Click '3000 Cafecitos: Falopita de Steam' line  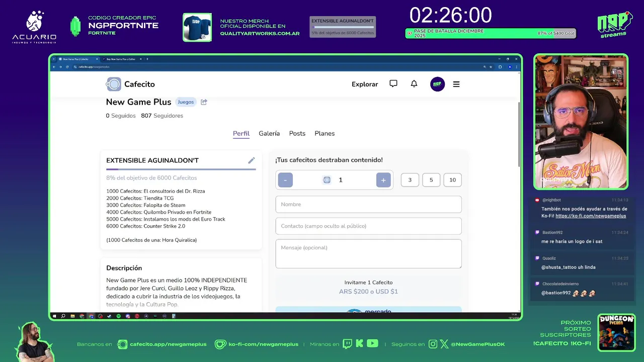[x=146, y=205]
